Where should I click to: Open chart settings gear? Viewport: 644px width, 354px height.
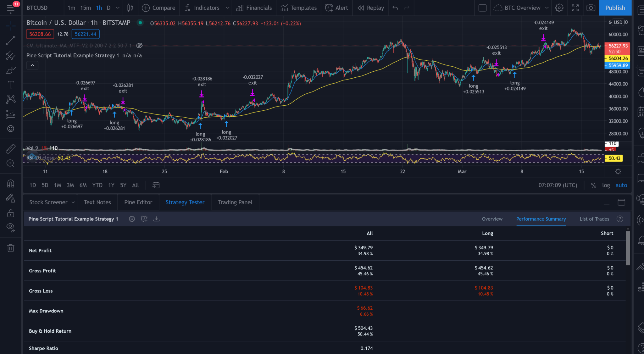pos(559,8)
